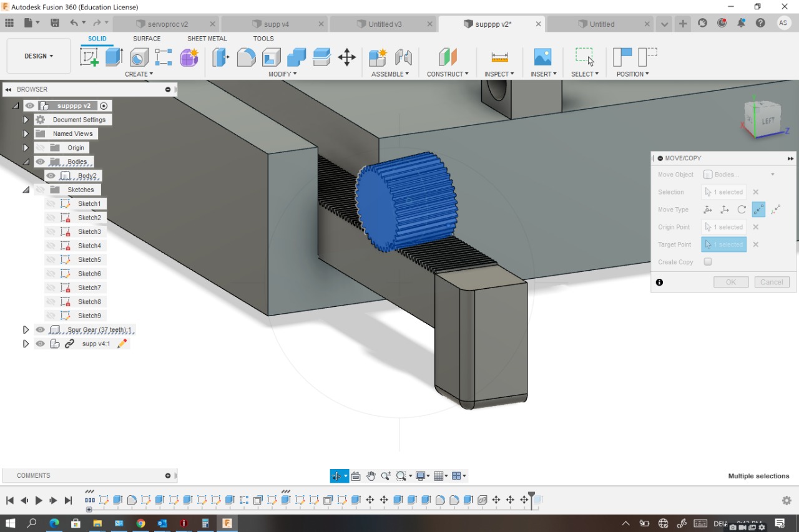Choose the Rotate move type
Image resolution: width=799 pixels, height=532 pixels.
pos(742,210)
